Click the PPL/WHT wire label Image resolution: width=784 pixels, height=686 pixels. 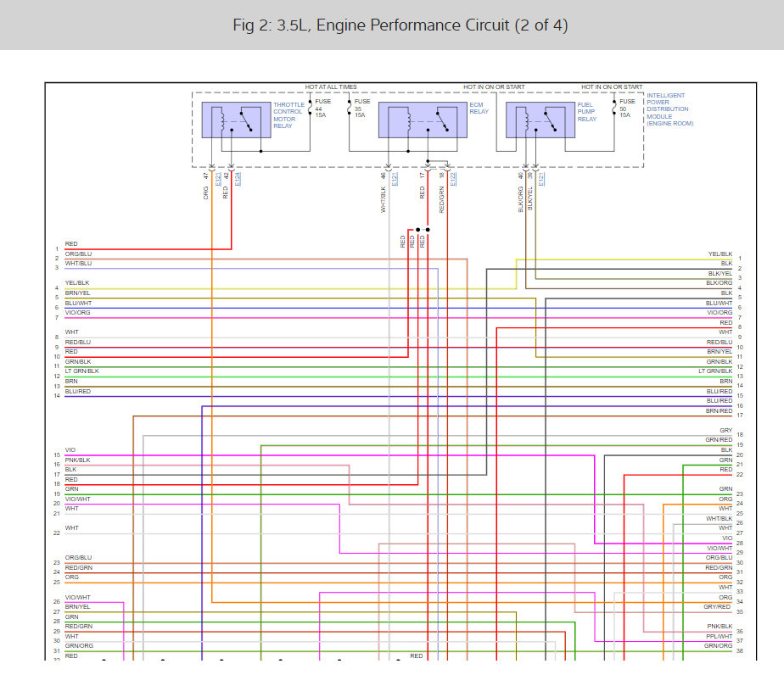719,636
